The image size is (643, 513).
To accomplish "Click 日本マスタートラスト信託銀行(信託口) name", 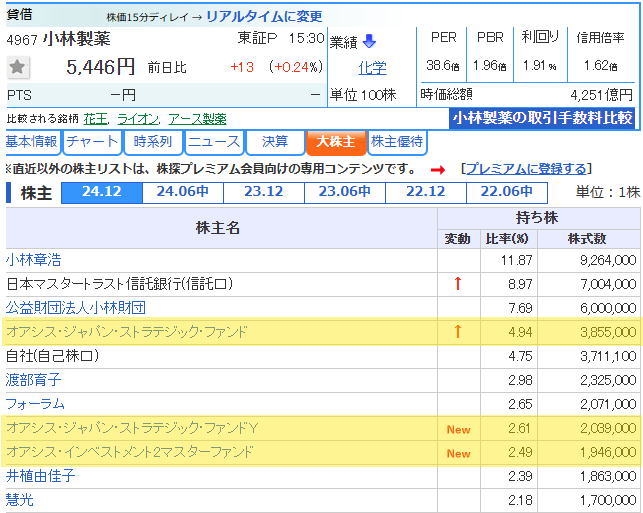I will (120, 284).
